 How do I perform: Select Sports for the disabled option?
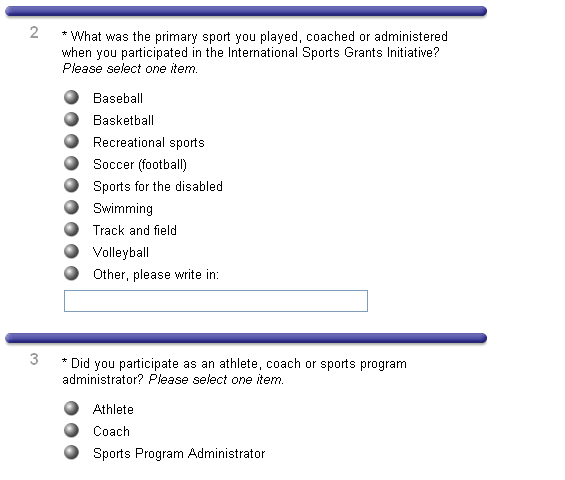pyautogui.click(x=71, y=185)
